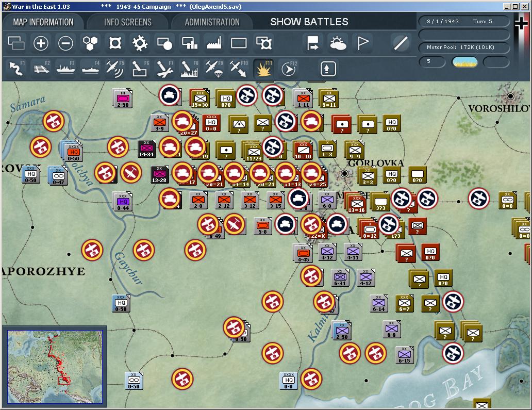Open the MAP INFORMATION tab
Viewport: 532px width, 410px height.
43,22
